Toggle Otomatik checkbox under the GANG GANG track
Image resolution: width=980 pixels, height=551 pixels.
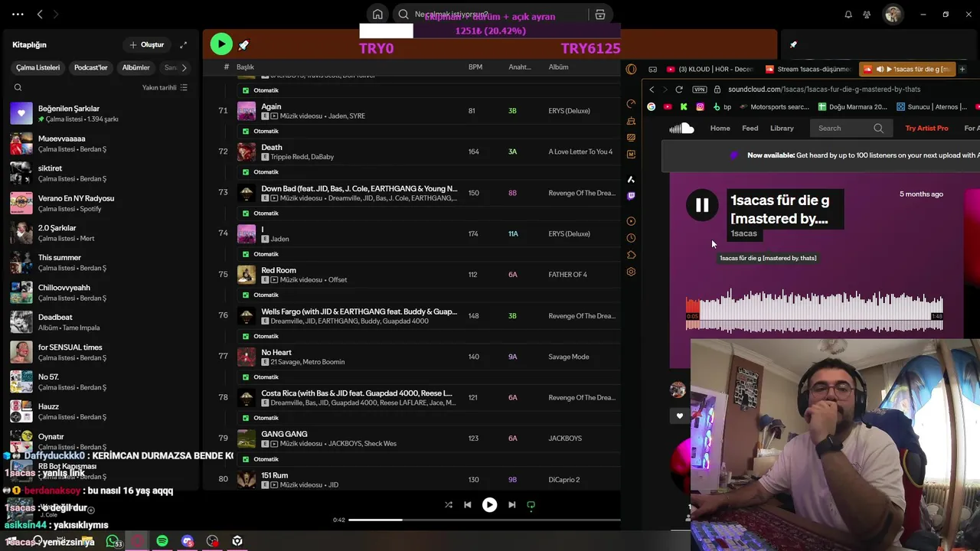246,459
